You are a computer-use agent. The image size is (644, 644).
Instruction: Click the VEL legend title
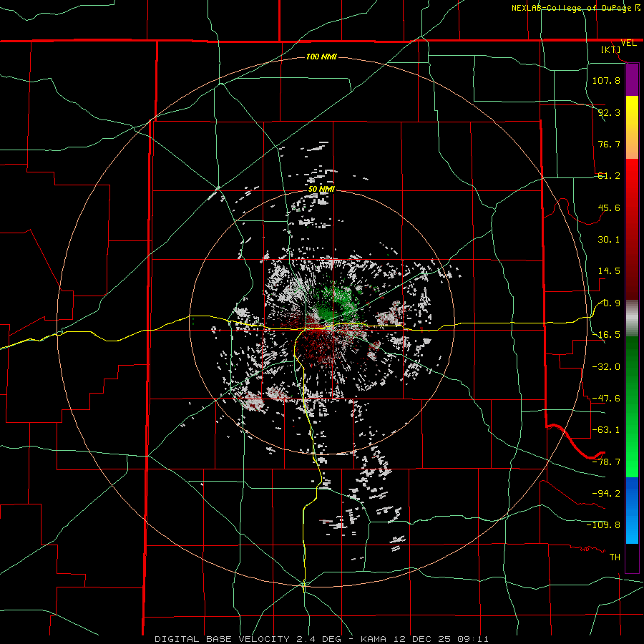pyautogui.click(x=628, y=43)
